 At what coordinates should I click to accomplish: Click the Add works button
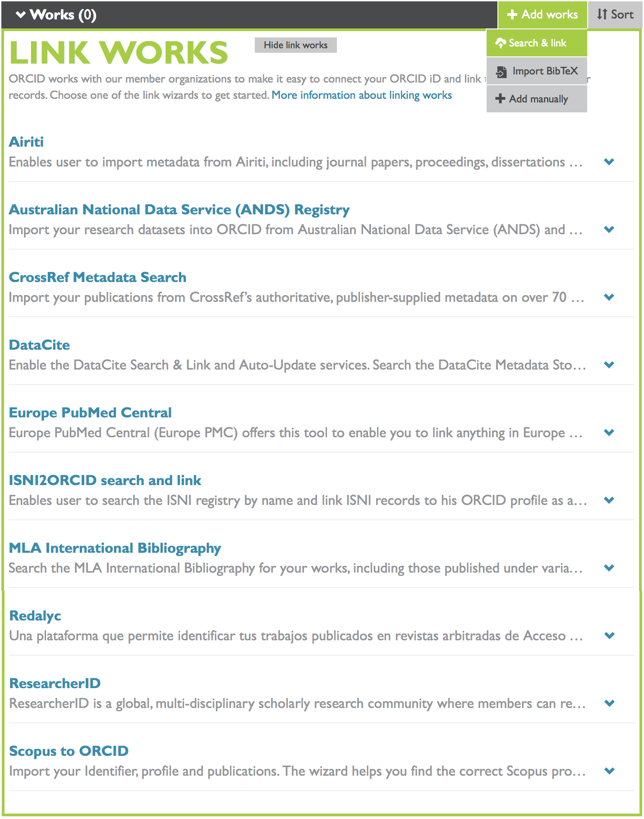543,15
